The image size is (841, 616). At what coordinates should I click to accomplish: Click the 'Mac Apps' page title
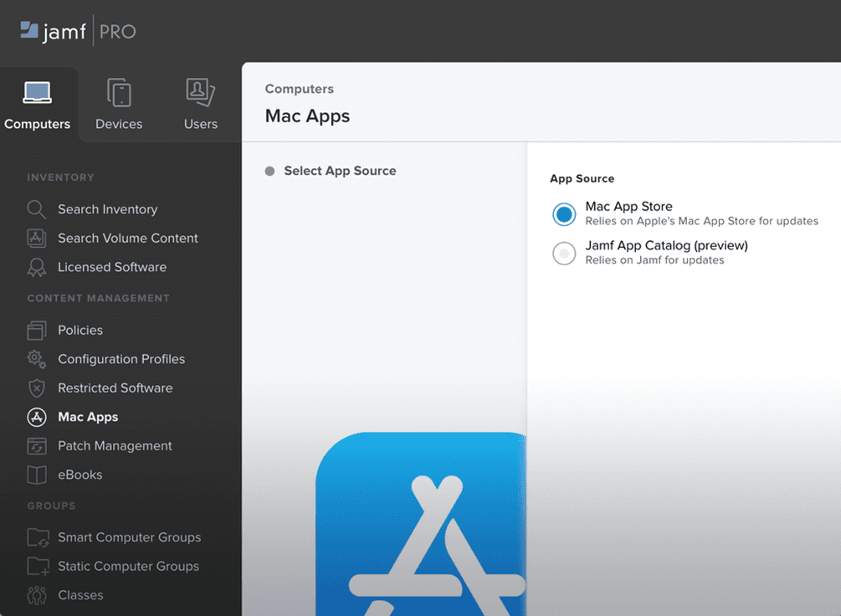pos(307,116)
